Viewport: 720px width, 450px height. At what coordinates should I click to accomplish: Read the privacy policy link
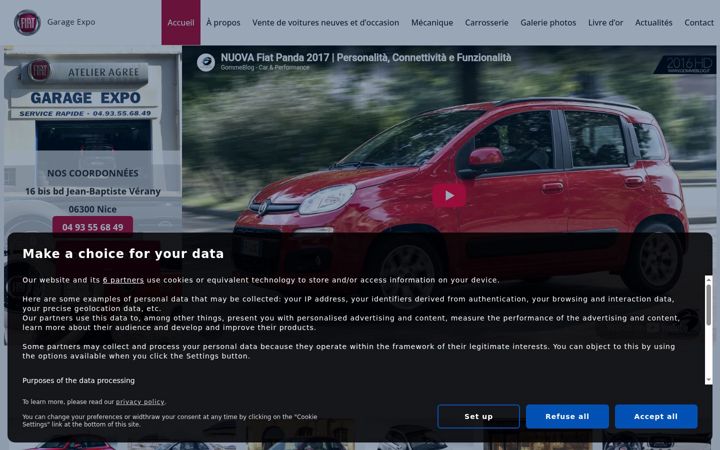[x=140, y=402]
